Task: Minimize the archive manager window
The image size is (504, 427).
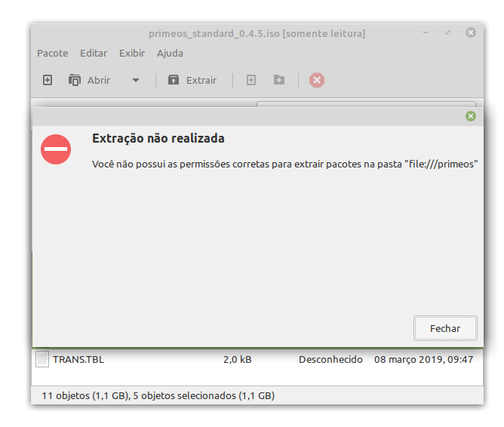Action: (x=427, y=33)
